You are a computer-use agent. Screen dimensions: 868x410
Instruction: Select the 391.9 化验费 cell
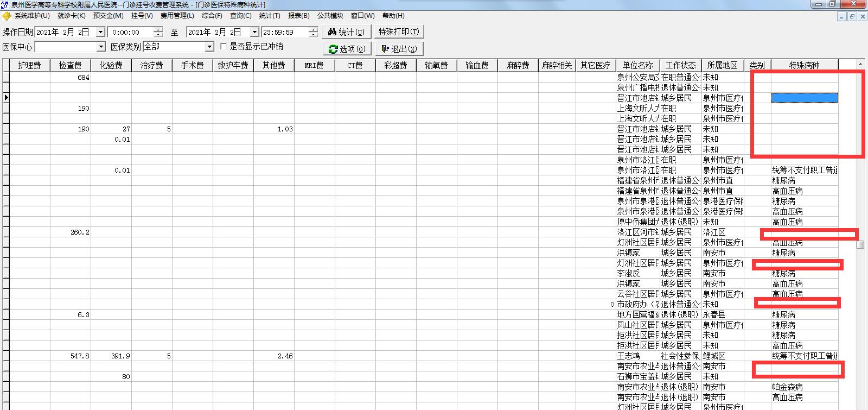click(111, 356)
